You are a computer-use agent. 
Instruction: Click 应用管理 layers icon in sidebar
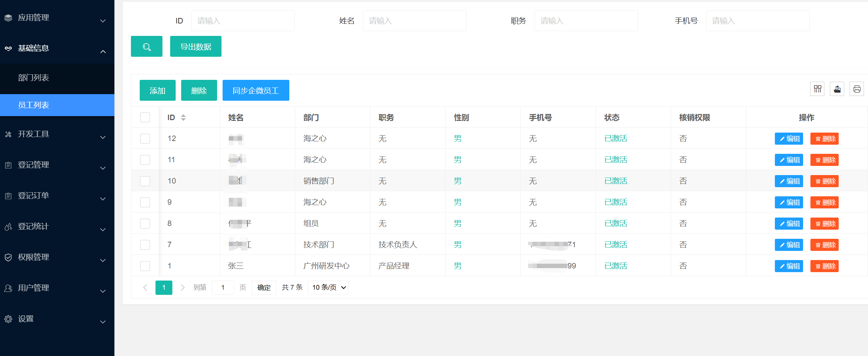point(8,18)
